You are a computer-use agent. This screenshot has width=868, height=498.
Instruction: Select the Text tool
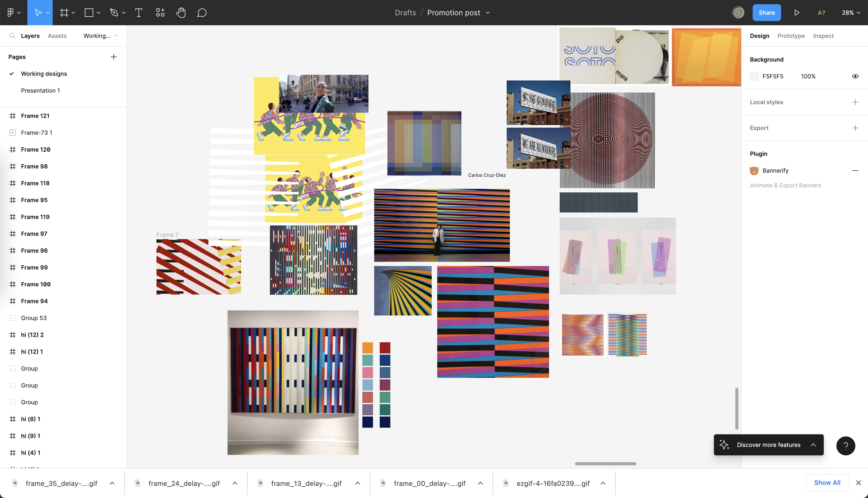(139, 13)
